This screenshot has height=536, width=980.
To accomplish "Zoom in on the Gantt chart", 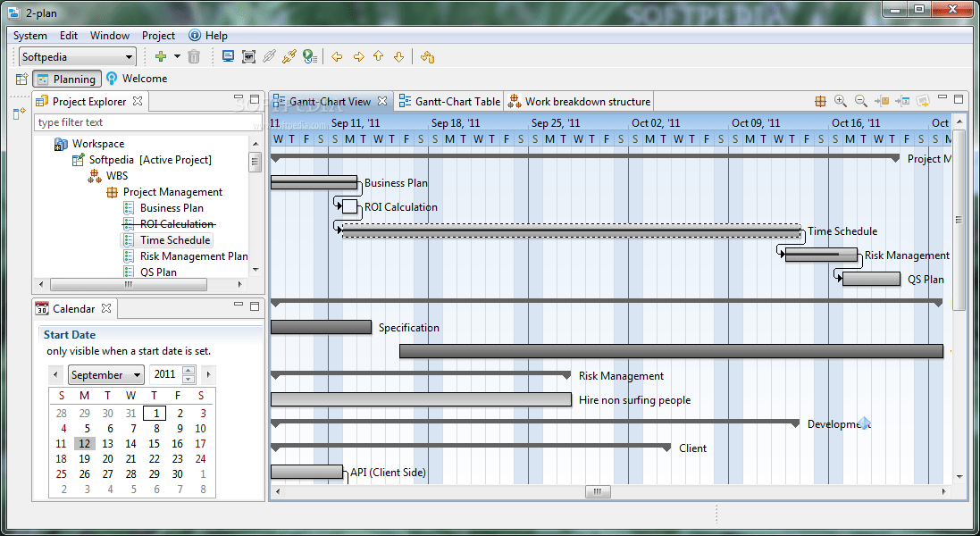I will coord(841,102).
